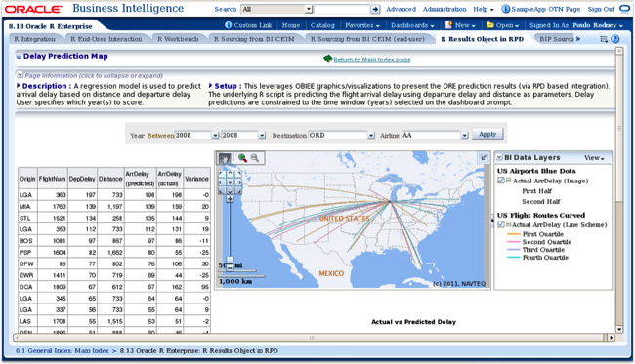Image resolution: width=635 pixels, height=364 pixels.
Task: Toggle Actual ArrDelay (Image) layer checkbox
Action: [x=501, y=181]
